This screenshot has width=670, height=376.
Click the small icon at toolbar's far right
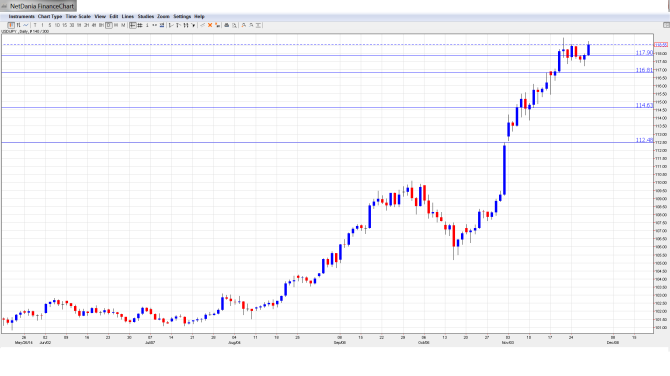666,25
